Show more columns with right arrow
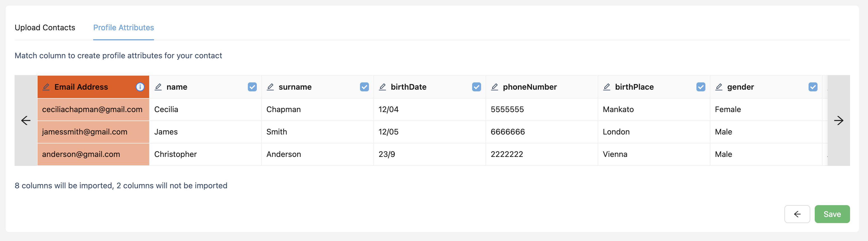This screenshot has height=241, width=868. click(838, 121)
